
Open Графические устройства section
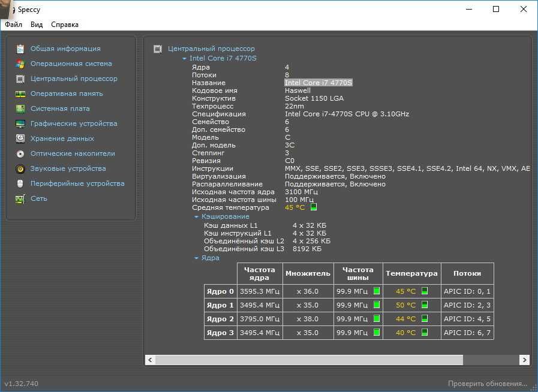pyautogui.click(x=74, y=123)
